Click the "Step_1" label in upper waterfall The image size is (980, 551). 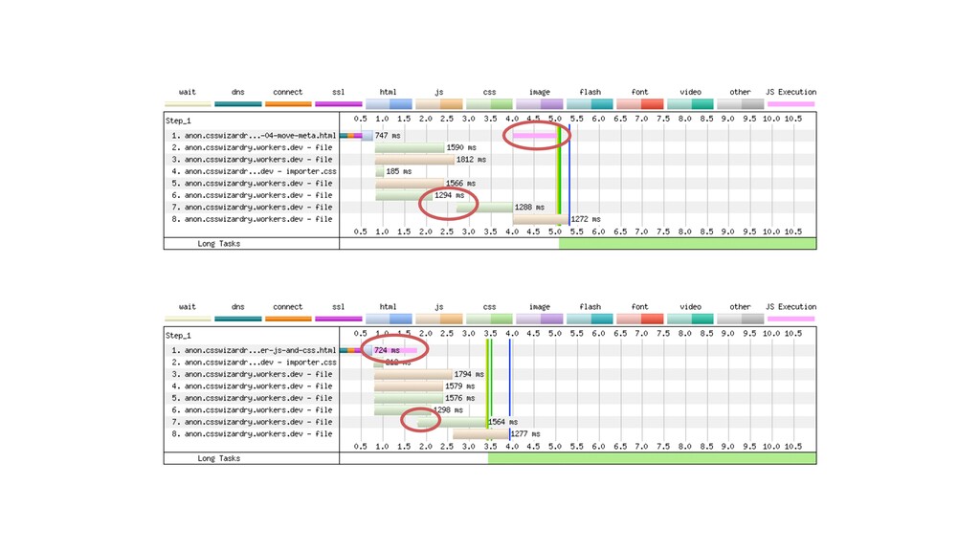[178, 121]
